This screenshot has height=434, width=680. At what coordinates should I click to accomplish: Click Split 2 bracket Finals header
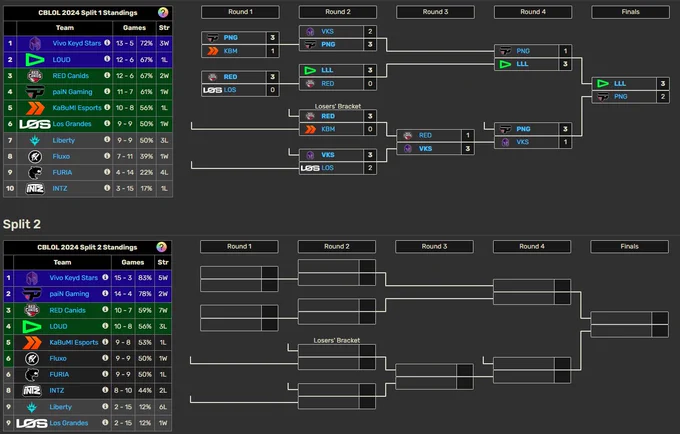(x=630, y=247)
